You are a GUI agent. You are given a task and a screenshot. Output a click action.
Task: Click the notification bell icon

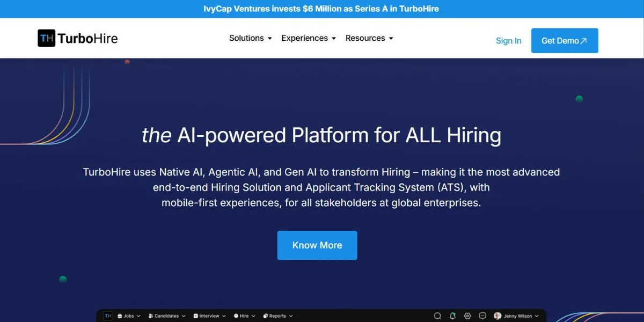point(451,316)
